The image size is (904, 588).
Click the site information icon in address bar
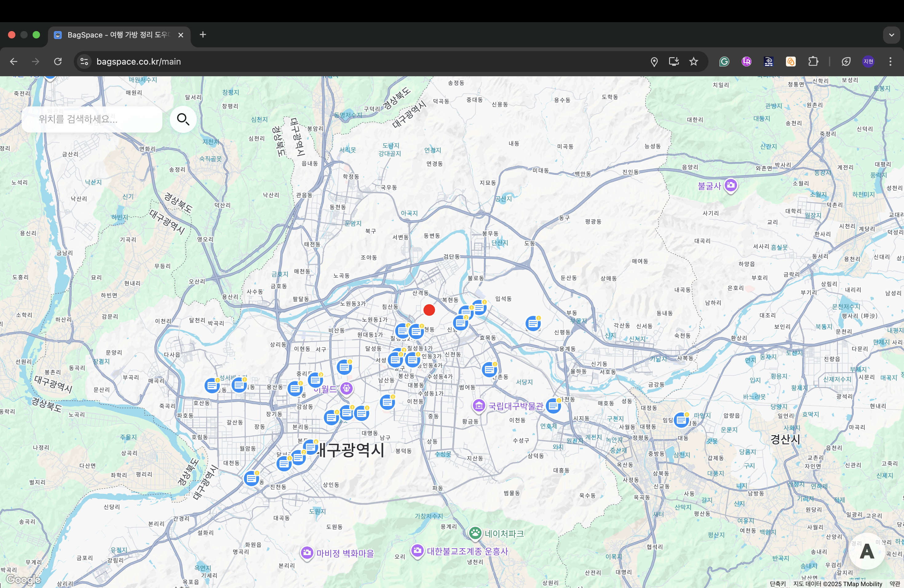[84, 62]
